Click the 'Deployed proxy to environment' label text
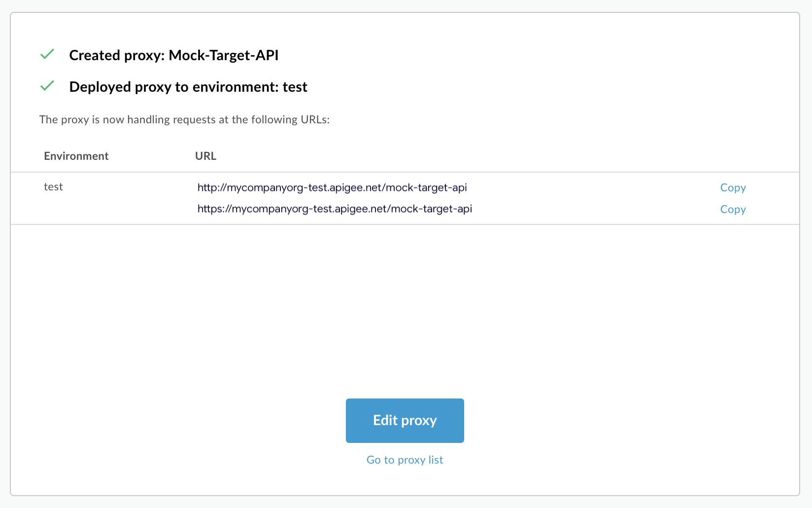This screenshot has width=812, height=508. click(174, 87)
